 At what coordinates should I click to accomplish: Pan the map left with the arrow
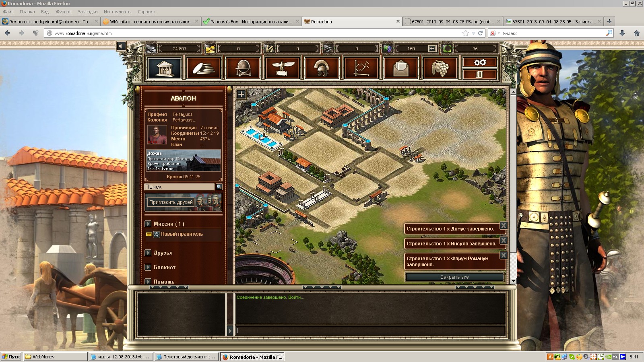click(x=256, y=242)
